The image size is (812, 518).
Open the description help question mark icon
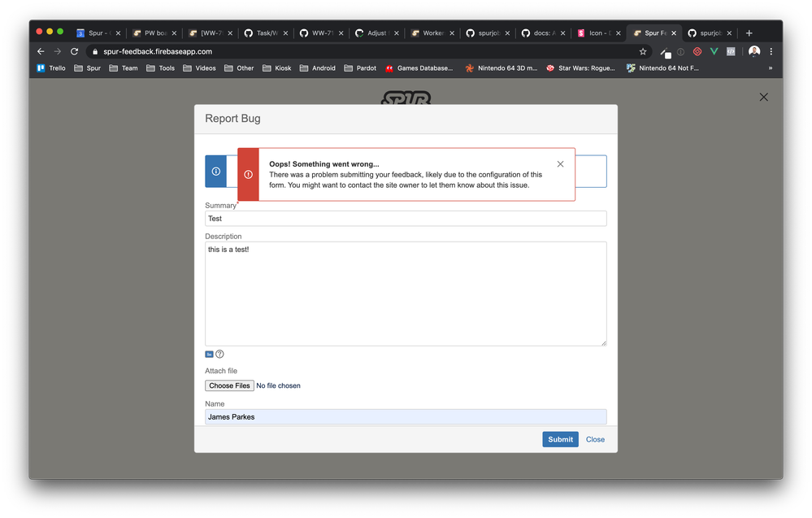219,355
